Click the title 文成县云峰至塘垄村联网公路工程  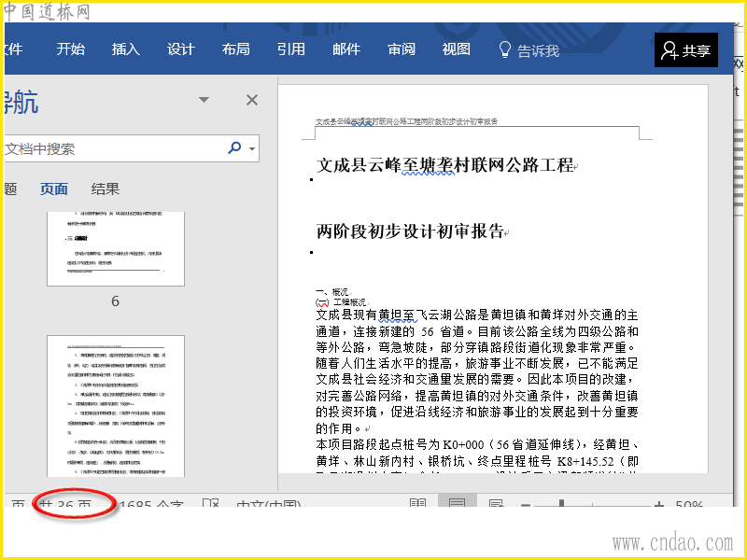point(445,165)
